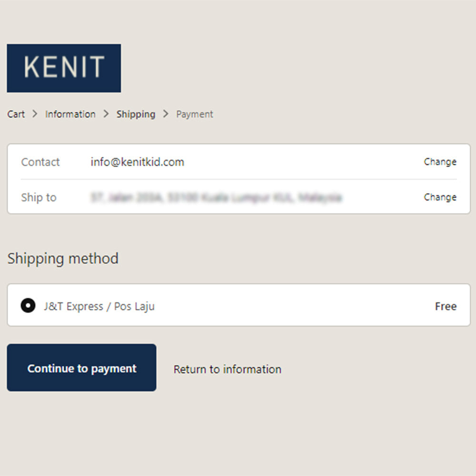Open the Information breadcrumb step
476x476 pixels.
pos(70,114)
